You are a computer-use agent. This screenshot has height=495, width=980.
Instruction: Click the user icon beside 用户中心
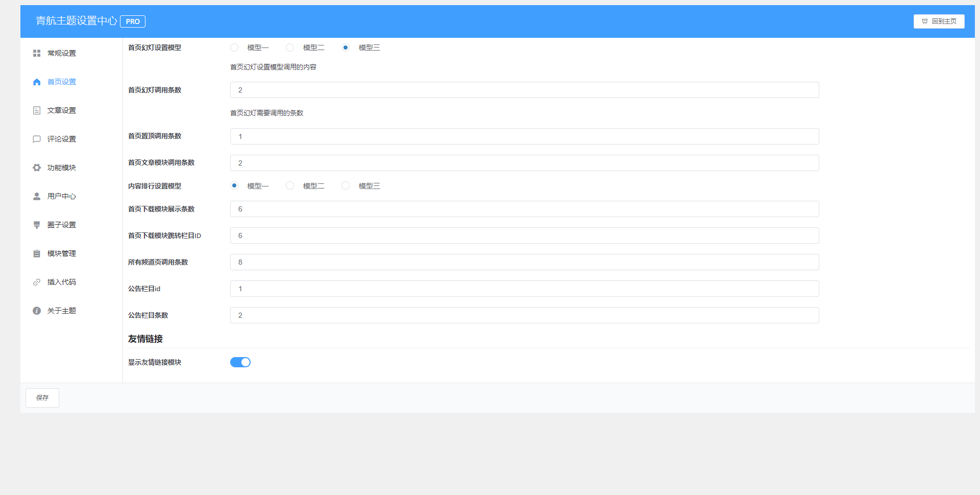click(x=37, y=196)
